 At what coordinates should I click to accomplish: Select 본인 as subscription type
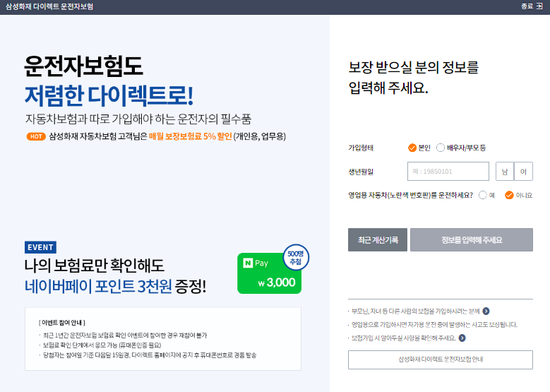pos(412,148)
